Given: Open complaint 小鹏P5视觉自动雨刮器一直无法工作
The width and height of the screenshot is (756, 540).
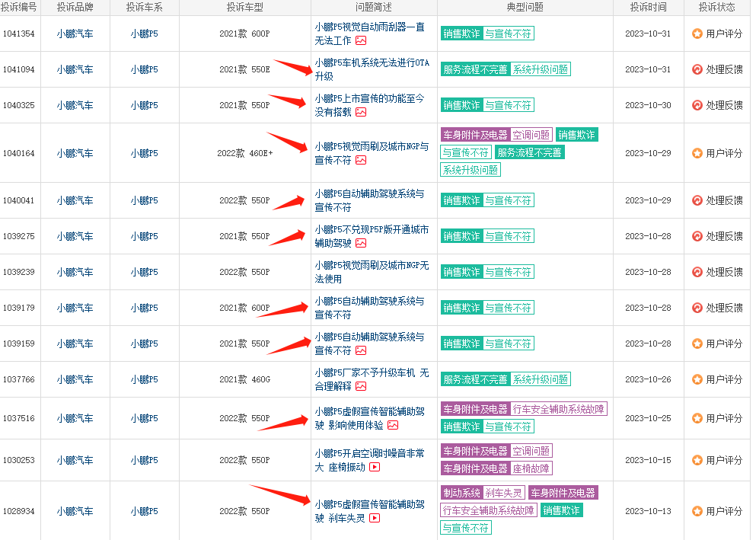Looking at the screenshot, I should pos(370,34).
